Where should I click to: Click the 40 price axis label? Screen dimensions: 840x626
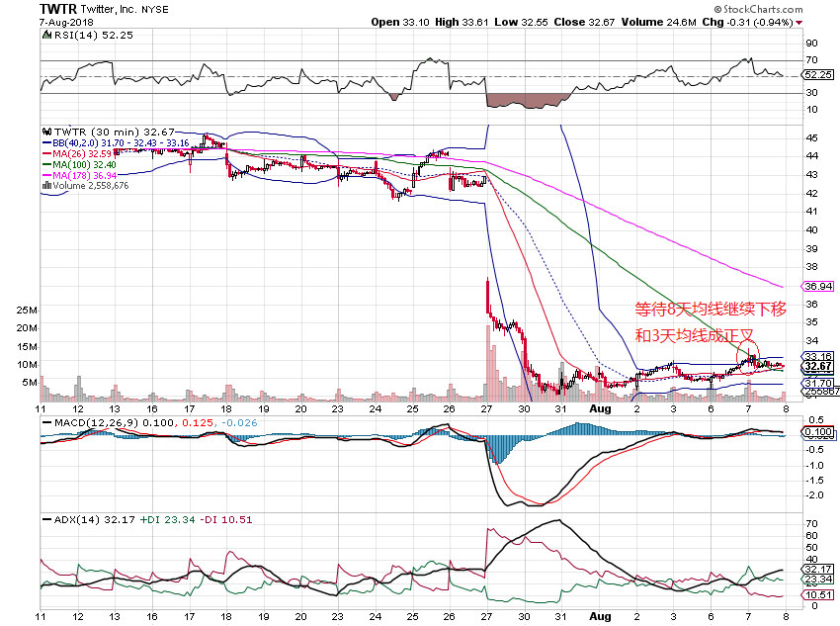pyautogui.click(x=812, y=229)
